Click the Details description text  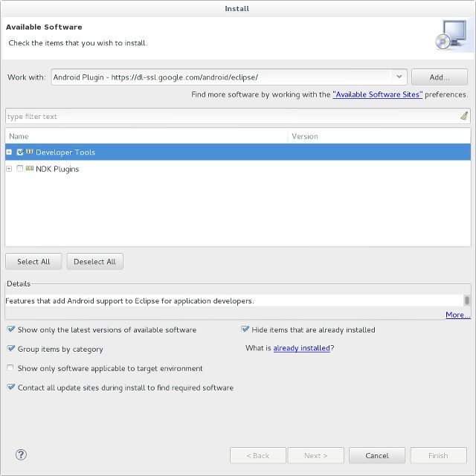point(129,300)
